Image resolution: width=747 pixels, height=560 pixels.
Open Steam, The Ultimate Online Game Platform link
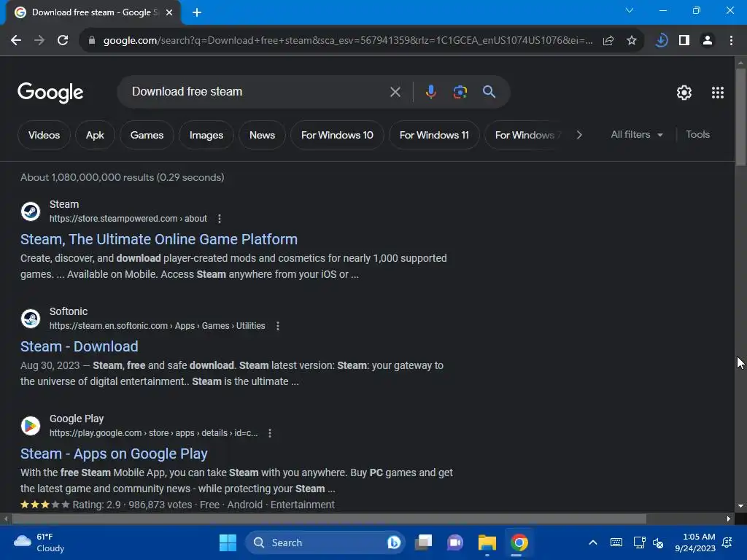[x=158, y=239]
